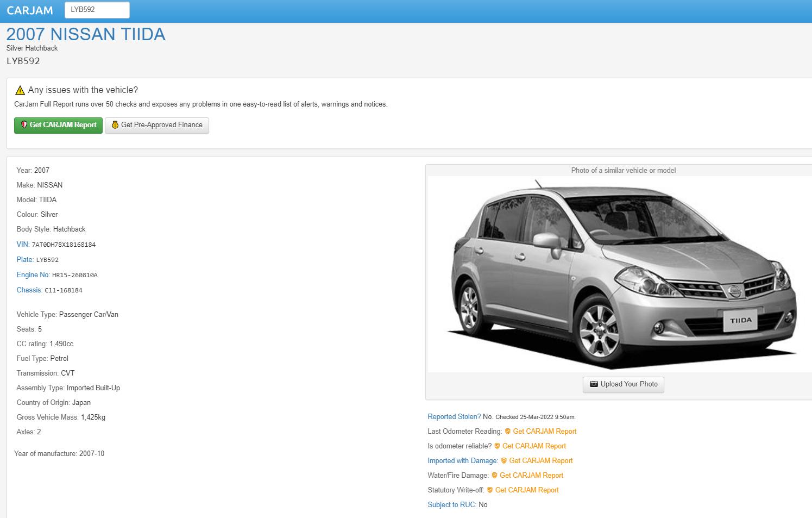Open the Plate label link
This screenshot has height=518, width=812.
pyautogui.click(x=25, y=259)
